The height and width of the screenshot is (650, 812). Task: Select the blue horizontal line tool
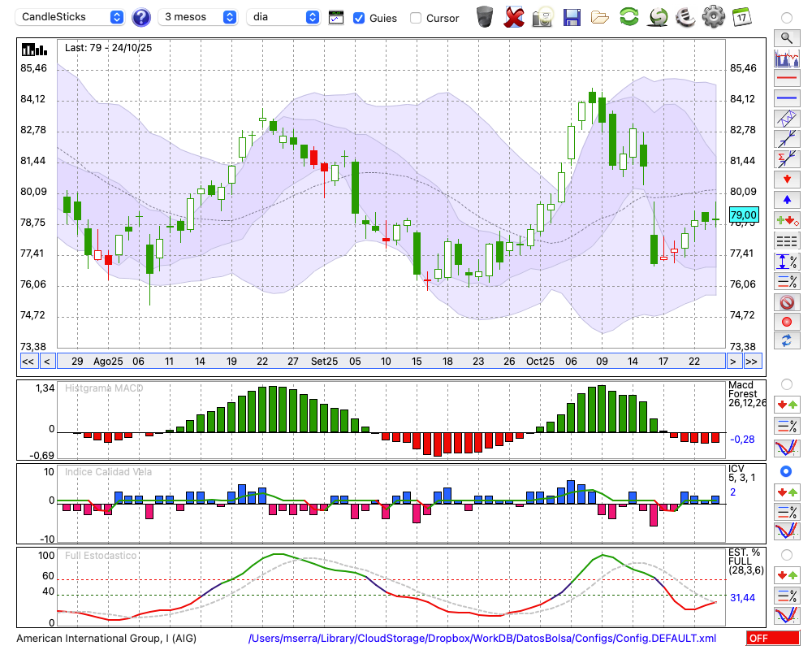(787, 98)
